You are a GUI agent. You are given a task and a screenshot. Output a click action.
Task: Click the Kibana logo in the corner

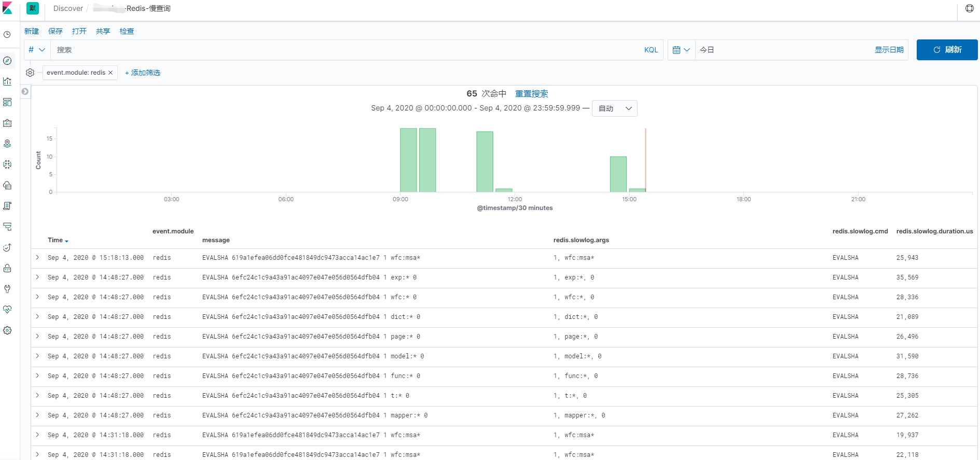(7, 8)
